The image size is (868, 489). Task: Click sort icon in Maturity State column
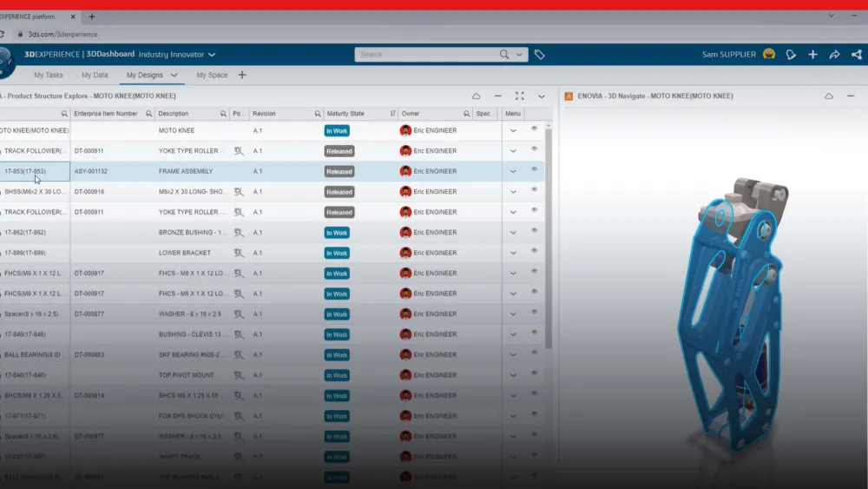392,114
